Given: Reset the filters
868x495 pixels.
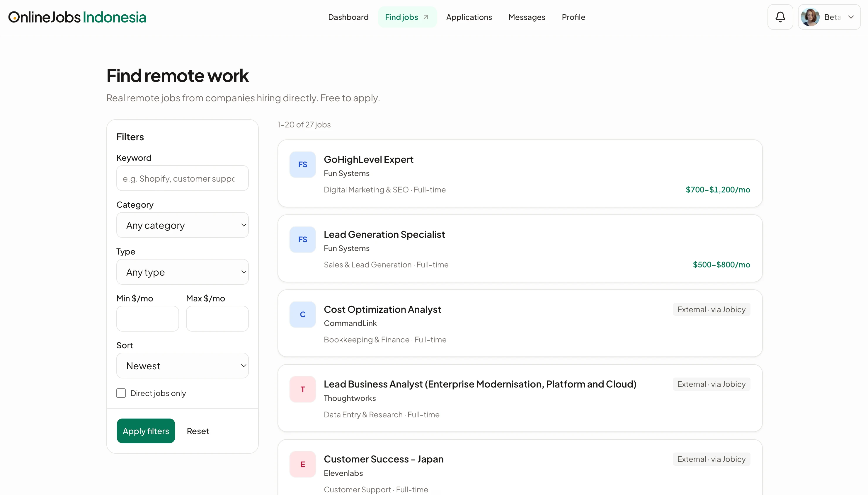Looking at the screenshot, I should click(198, 431).
